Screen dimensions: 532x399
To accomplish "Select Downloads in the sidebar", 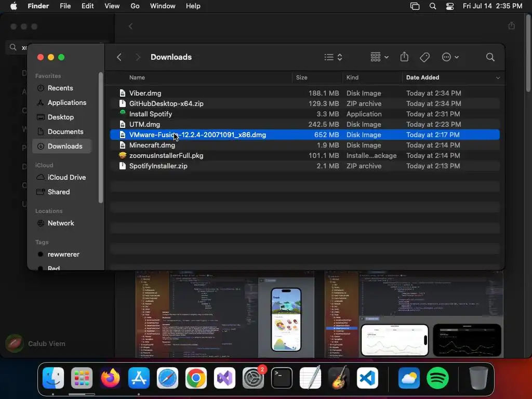I will click(x=62, y=146).
